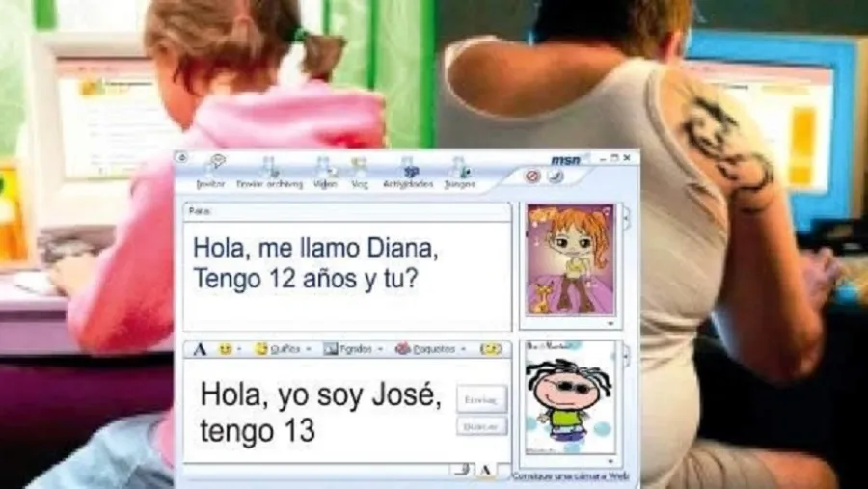Start a Video call
868x489 pixels.
[x=325, y=173]
